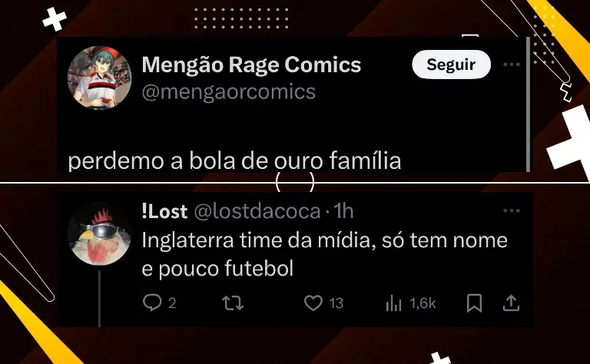590x364 pixels.
Task: Visit the !Lost display name profile
Action: click(164, 211)
